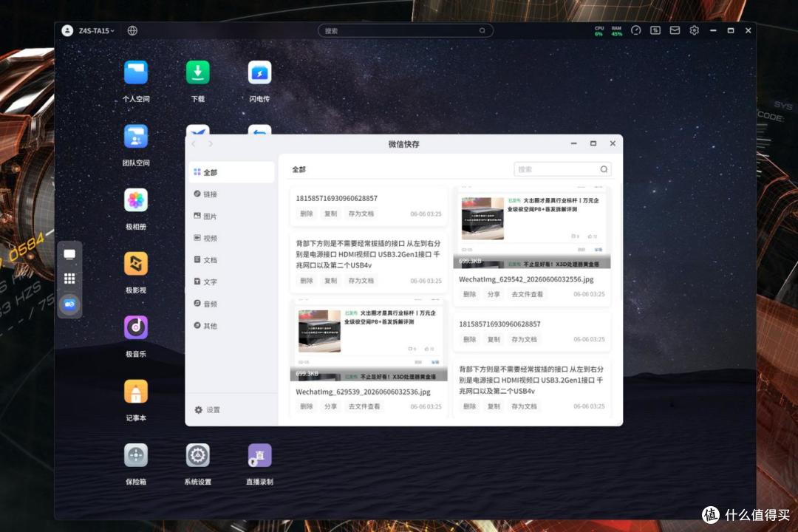Screen dimensions: 798x532
Task: Click the globe network icon
Action: point(132,30)
